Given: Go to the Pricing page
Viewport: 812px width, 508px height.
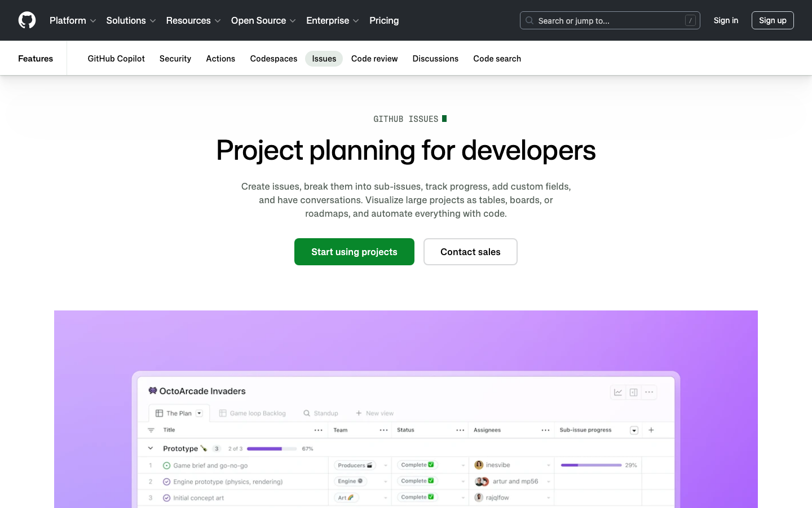Looking at the screenshot, I should (384, 20).
